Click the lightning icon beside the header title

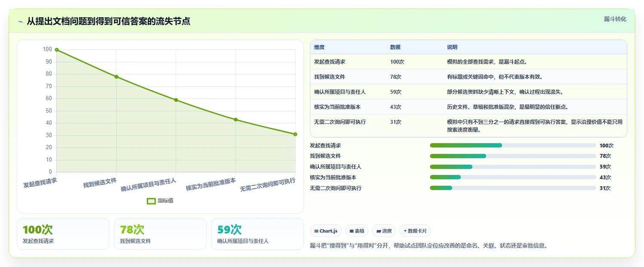click(20, 21)
